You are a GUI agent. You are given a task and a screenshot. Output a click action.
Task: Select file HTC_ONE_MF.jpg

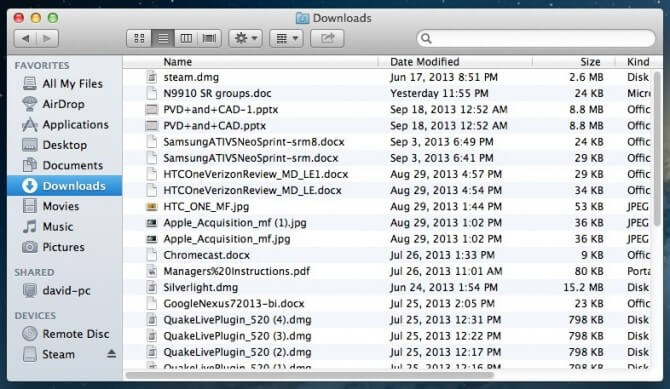(389, 206)
